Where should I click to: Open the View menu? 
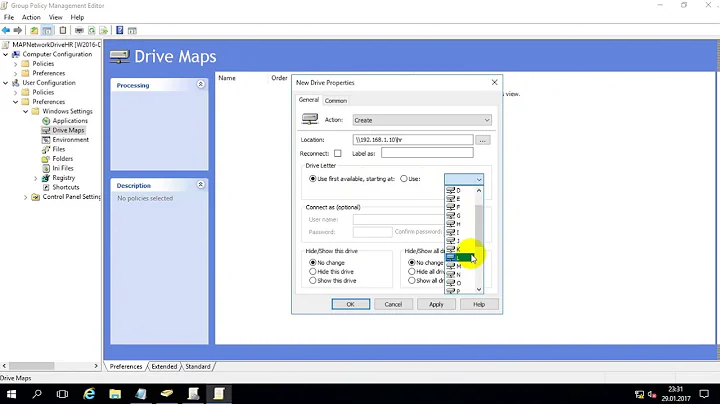[x=56, y=17]
